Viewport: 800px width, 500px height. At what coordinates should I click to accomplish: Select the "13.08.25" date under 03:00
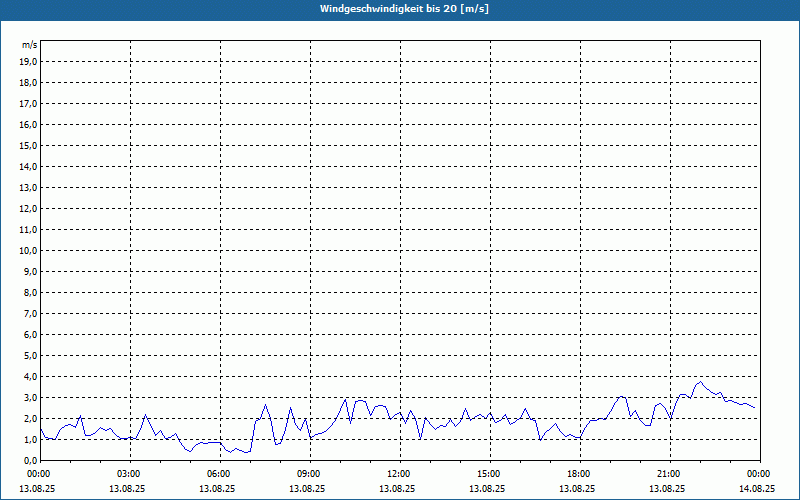coord(127,488)
